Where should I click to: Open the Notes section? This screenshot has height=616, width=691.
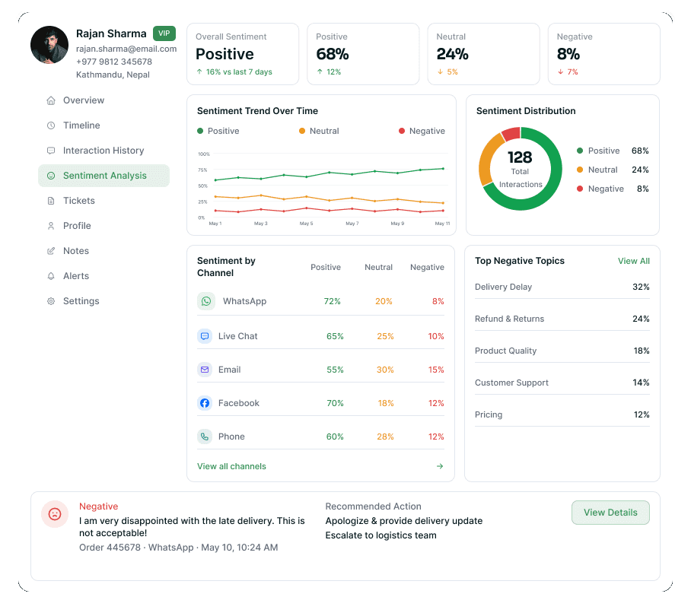point(104,251)
